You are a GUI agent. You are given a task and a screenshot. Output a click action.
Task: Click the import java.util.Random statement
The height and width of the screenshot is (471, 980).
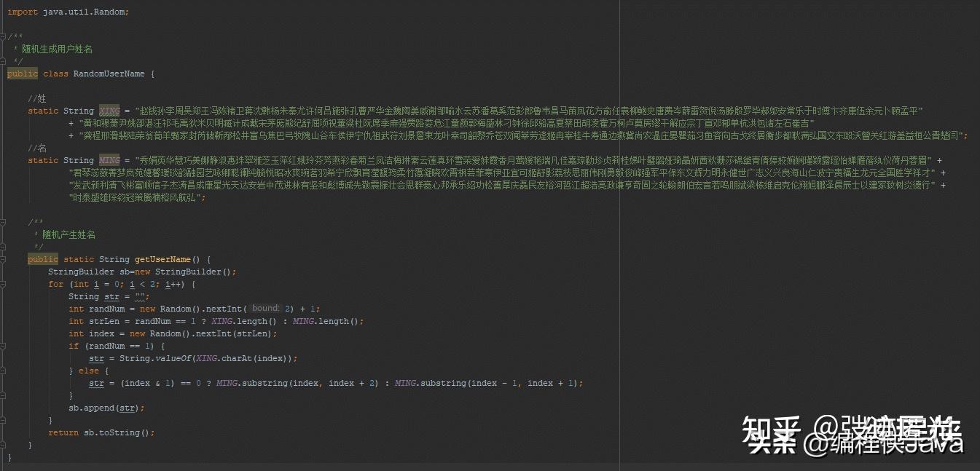tap(68, 12)
